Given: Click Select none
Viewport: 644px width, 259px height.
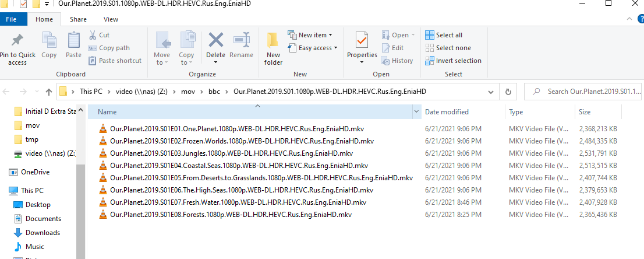Looking at the screenshot, I should coord(448,48).
